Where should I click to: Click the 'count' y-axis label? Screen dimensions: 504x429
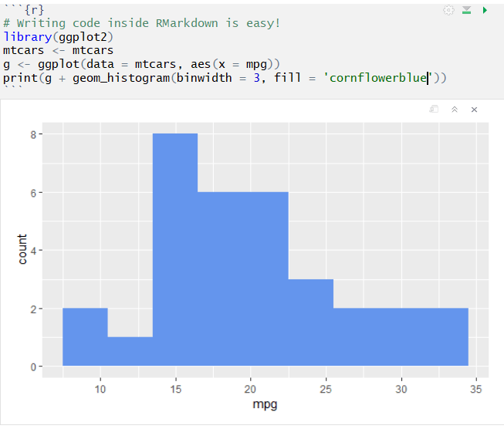tap(22, 249)
